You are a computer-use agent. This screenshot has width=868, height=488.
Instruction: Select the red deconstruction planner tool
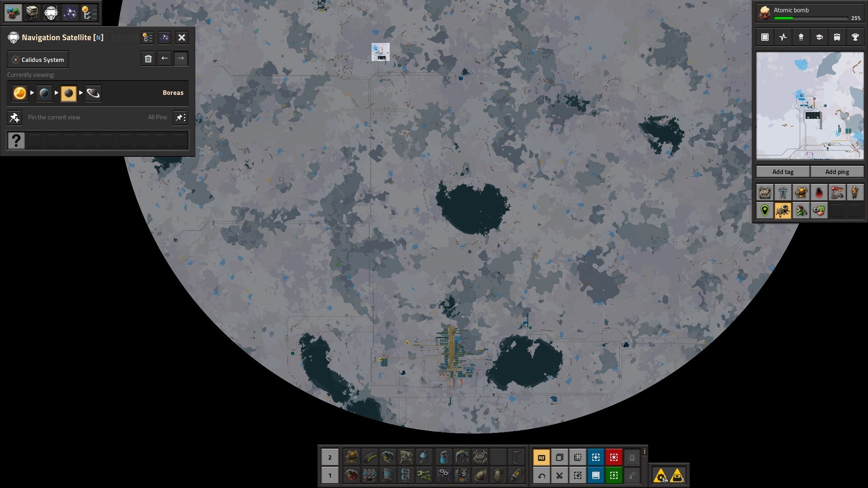(613, 458)
